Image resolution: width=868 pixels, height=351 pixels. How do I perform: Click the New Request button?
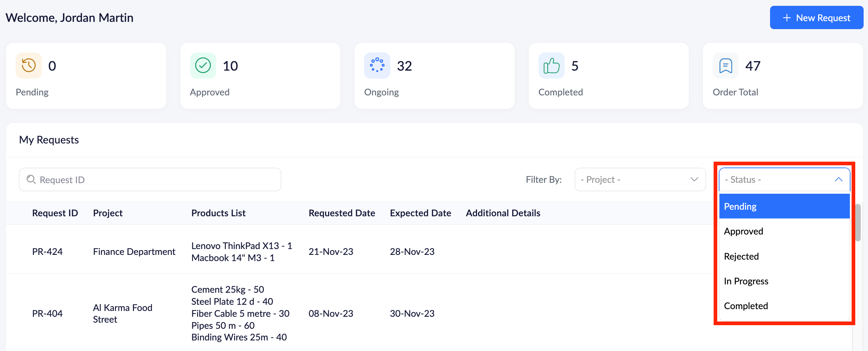816,18
